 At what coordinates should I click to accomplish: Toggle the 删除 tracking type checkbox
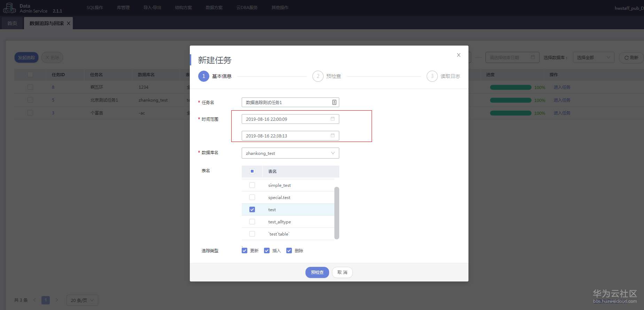coord(289,251)
